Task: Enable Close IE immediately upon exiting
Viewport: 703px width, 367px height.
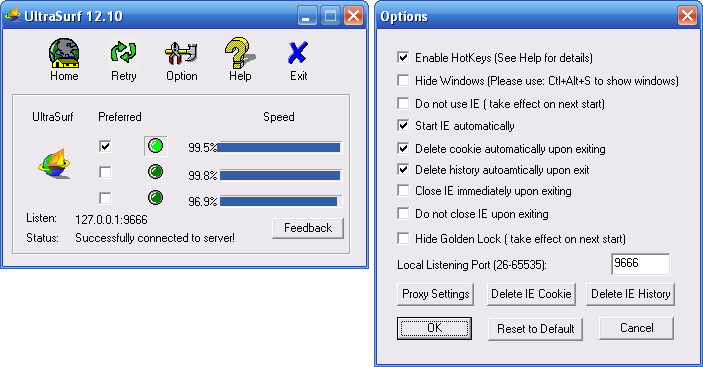Action: 403,191
